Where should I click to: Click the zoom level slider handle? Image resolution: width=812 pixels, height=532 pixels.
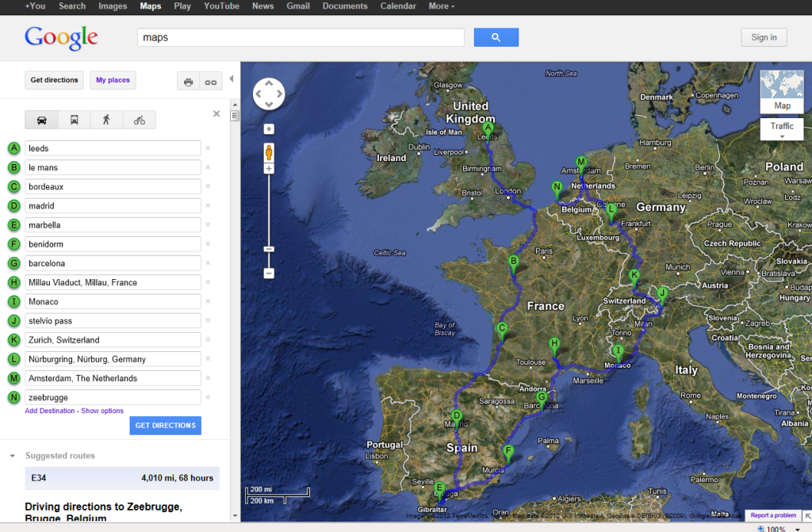(269, 249)
